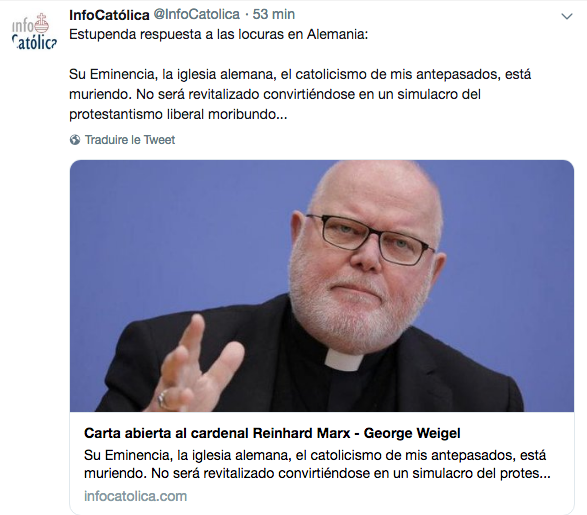Click the 'protestantismo liberal moribundo...' tweet line
Image resolution: width=587 pixels, height=515 pixels.
[x=178, y=115]
